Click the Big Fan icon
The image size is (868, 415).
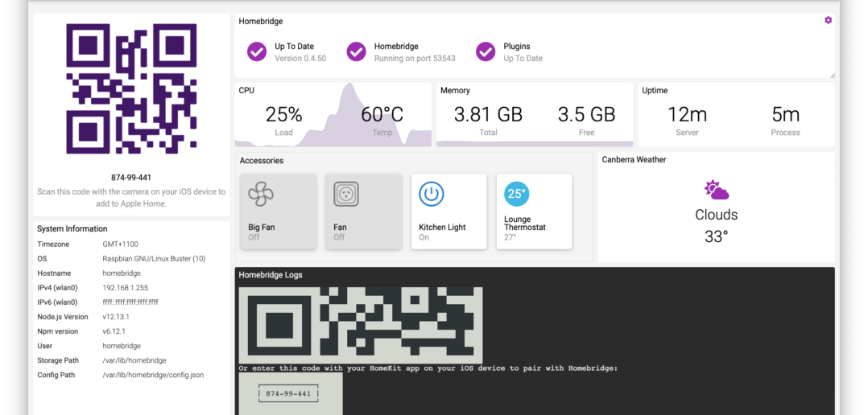coord(261,194)
